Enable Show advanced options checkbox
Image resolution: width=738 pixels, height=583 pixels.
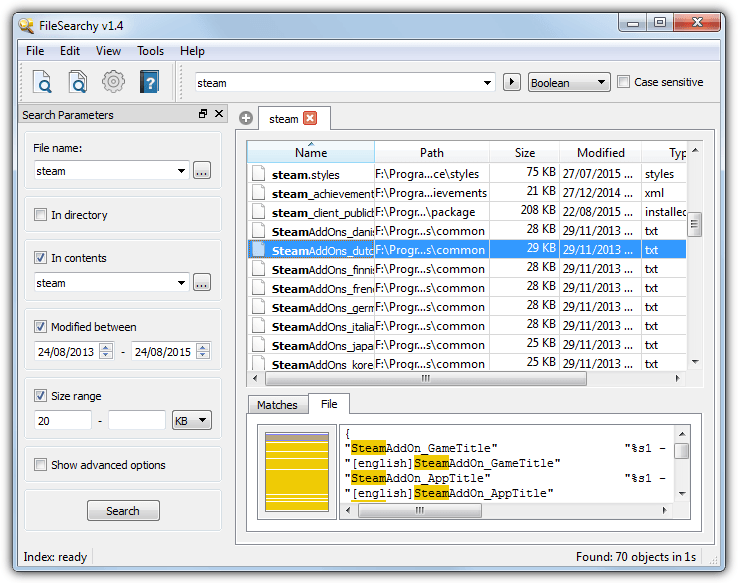[x=40, y=465]
